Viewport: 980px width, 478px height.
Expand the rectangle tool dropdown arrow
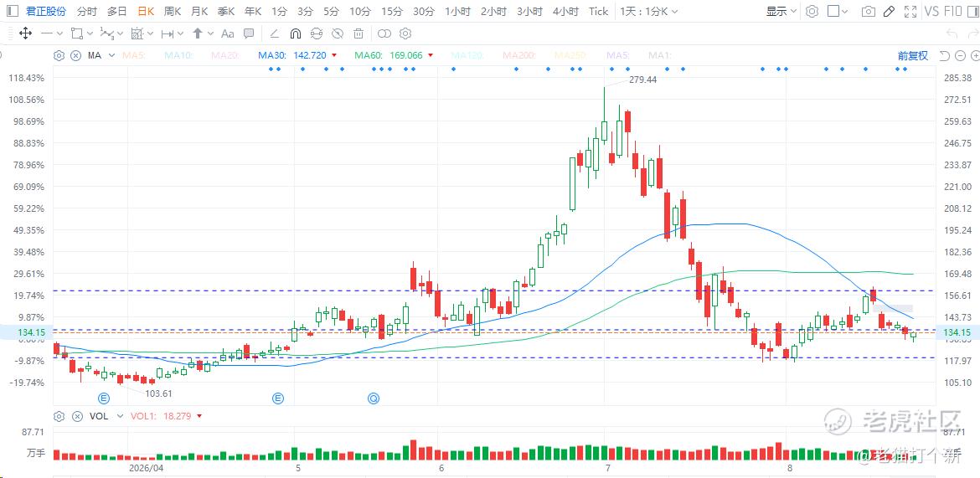point(90,33)
